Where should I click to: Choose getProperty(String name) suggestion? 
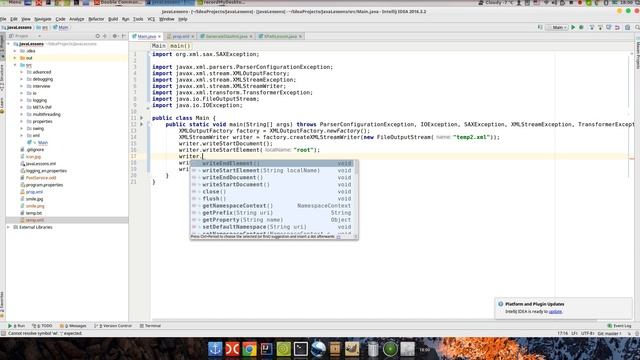(272, 220)
